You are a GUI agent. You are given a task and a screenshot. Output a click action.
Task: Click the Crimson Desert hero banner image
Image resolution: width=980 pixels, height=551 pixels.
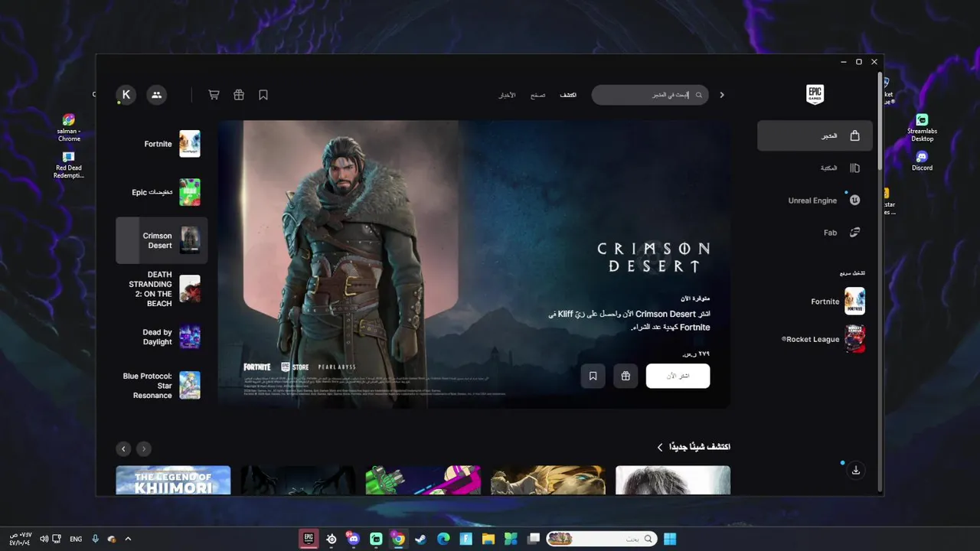(473, 264)
